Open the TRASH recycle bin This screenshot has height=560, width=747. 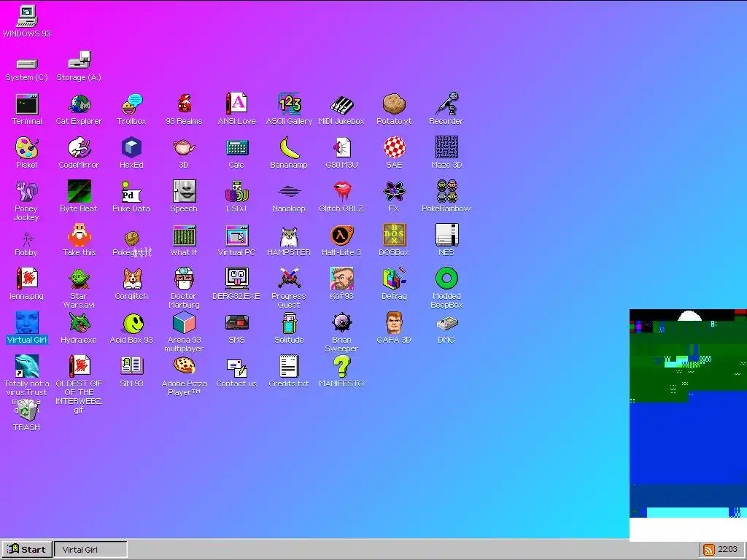(27, 410)
